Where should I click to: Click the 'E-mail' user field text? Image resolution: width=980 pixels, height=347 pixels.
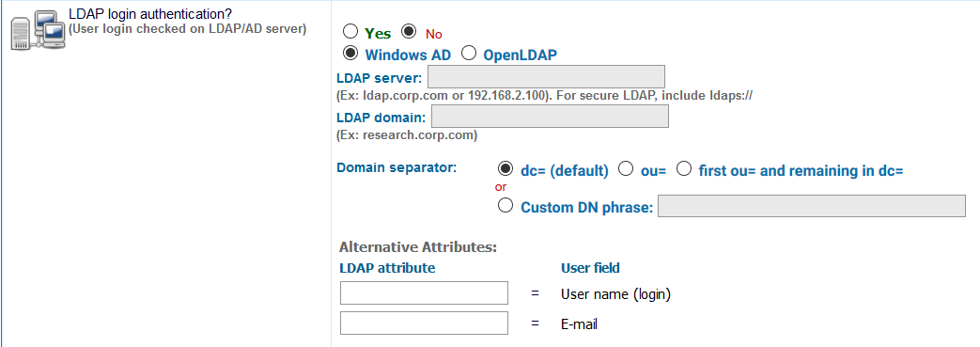[580, 324]
